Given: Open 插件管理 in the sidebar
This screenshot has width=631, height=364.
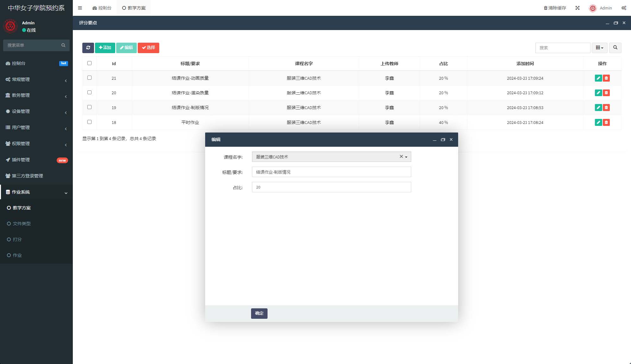Looking at the screenshot, I should point(36,160).
